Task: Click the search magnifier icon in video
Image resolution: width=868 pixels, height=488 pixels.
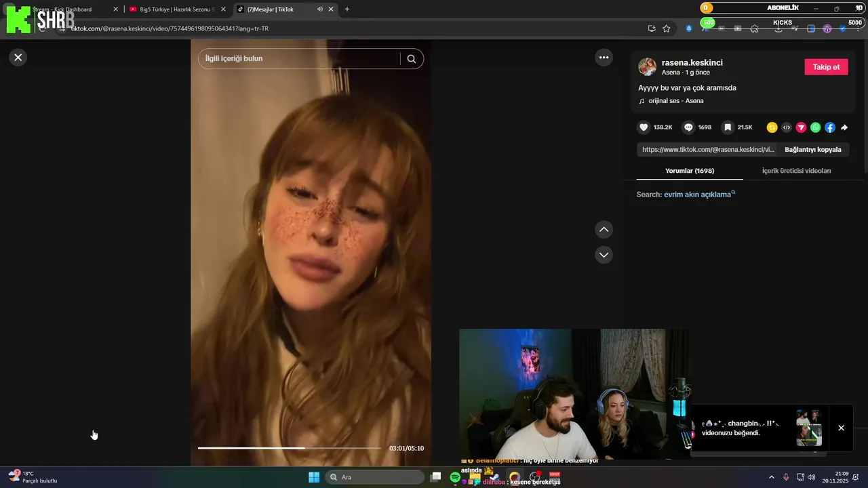Action: click(x=412, y=59)
